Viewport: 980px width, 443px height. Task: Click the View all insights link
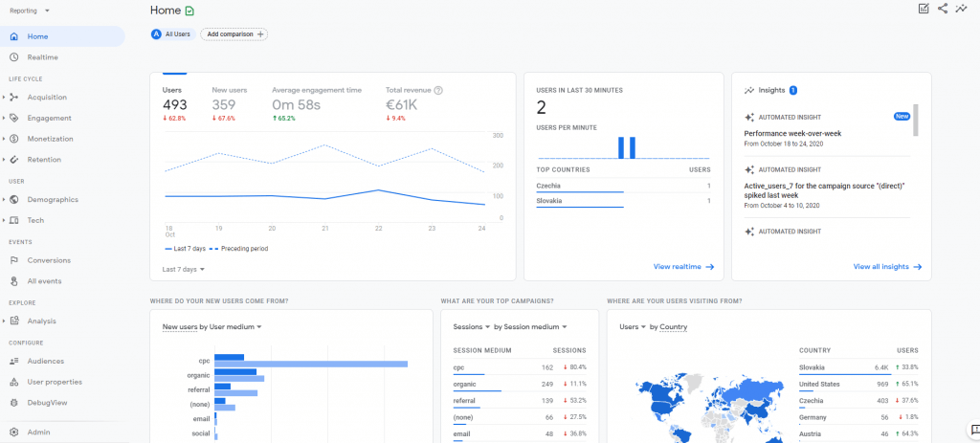(x=887, y=267)
